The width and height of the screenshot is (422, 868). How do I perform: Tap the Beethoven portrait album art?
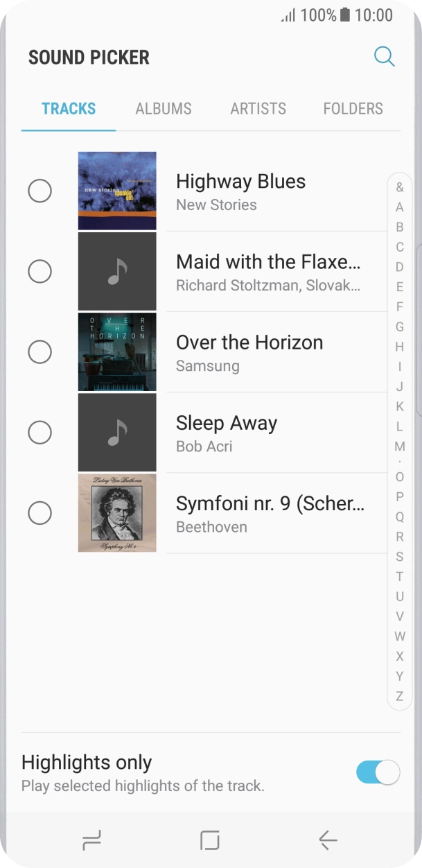point(117,513)
